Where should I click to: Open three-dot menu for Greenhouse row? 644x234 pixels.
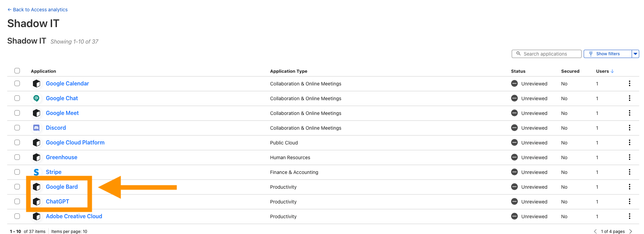[629, 157]
